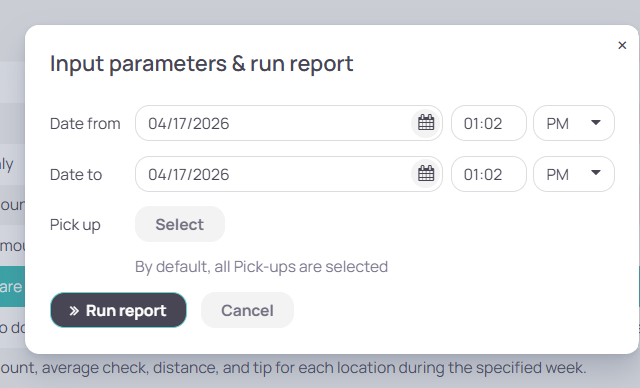Click the Pick up label

75,225
